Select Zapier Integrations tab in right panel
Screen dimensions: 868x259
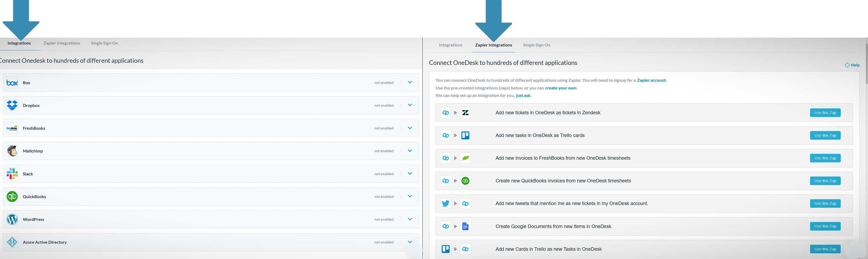tap(493, 45)
